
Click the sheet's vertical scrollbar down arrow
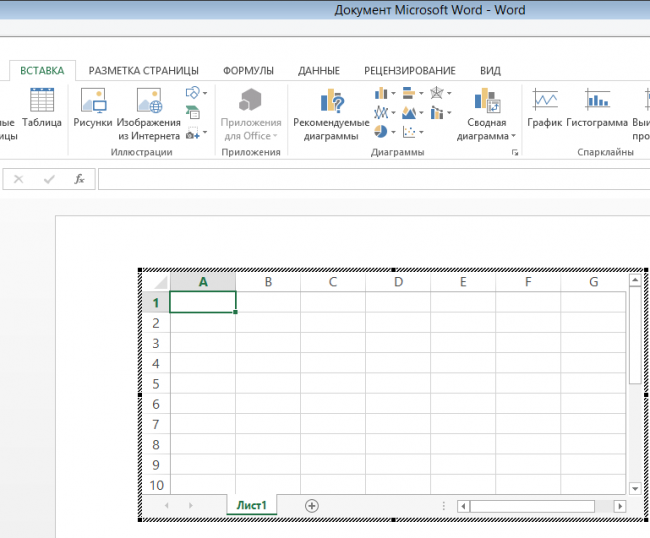(x=635, y=488)
